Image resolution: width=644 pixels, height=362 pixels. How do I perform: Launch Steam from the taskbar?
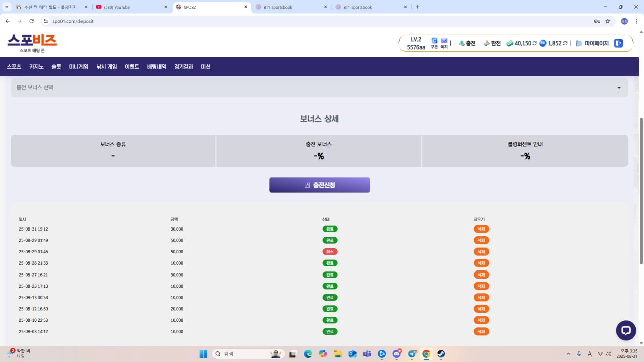point(441,354)
